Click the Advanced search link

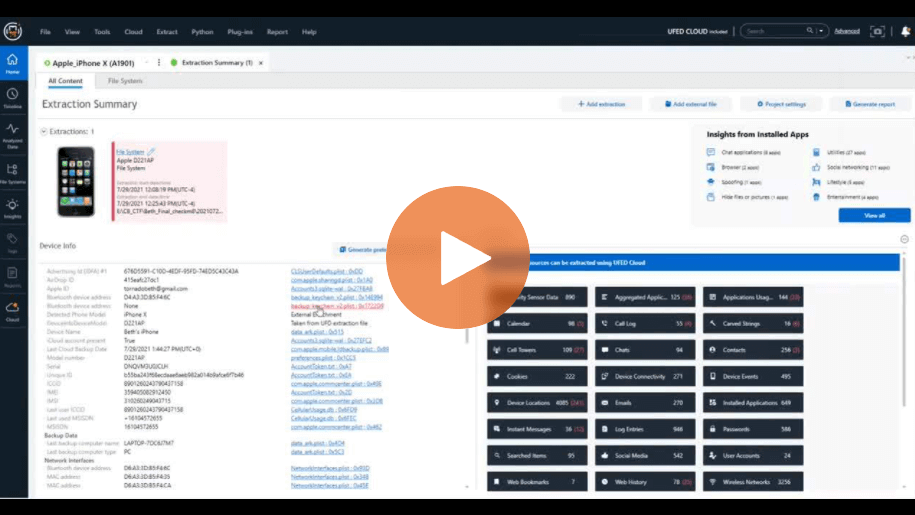click(x=846, y=31)
